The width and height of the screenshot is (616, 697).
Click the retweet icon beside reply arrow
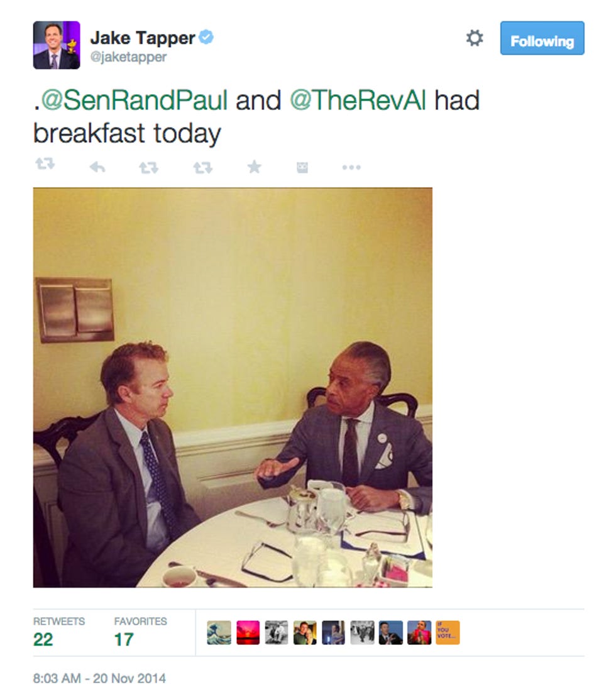click(148, 168)
